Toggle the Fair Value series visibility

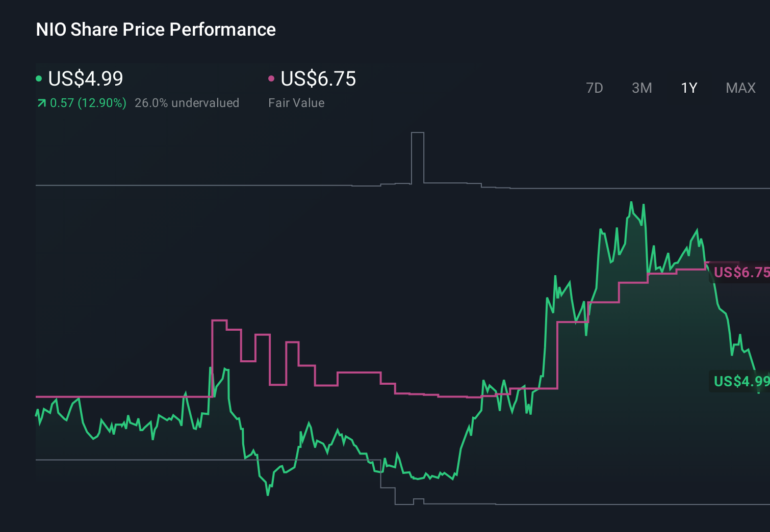click(272, 79)
